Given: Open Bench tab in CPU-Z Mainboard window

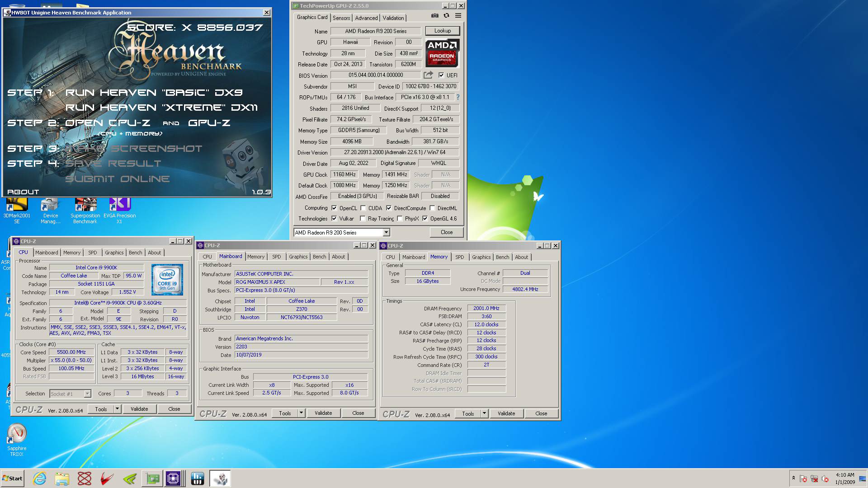Looking at the screenshot, I should pyautogui.click(x=319, y=257).
